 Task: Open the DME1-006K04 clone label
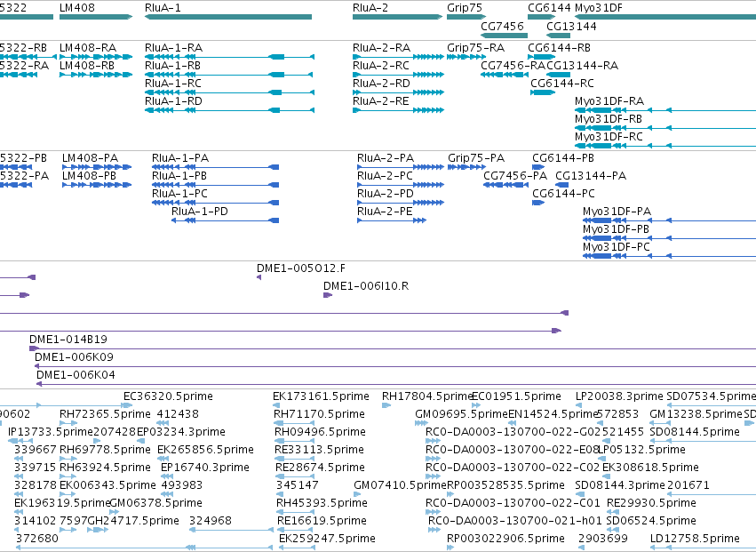click(76, 375)
